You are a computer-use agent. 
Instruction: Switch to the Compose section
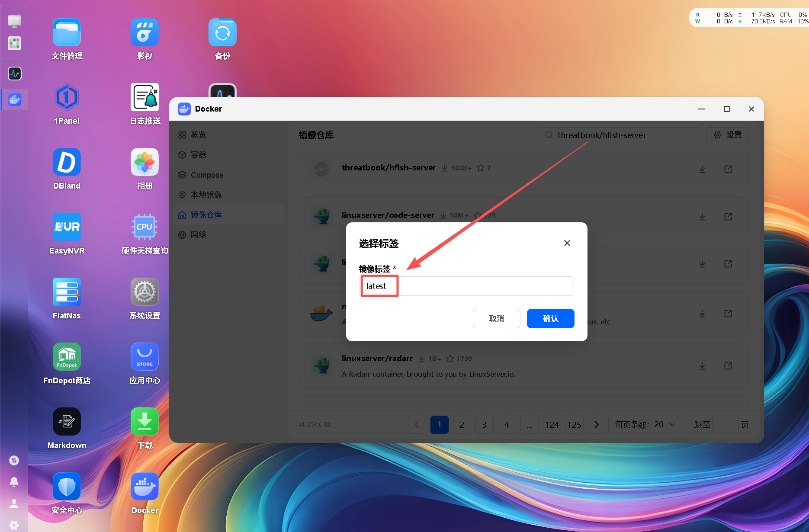(228, 175)
